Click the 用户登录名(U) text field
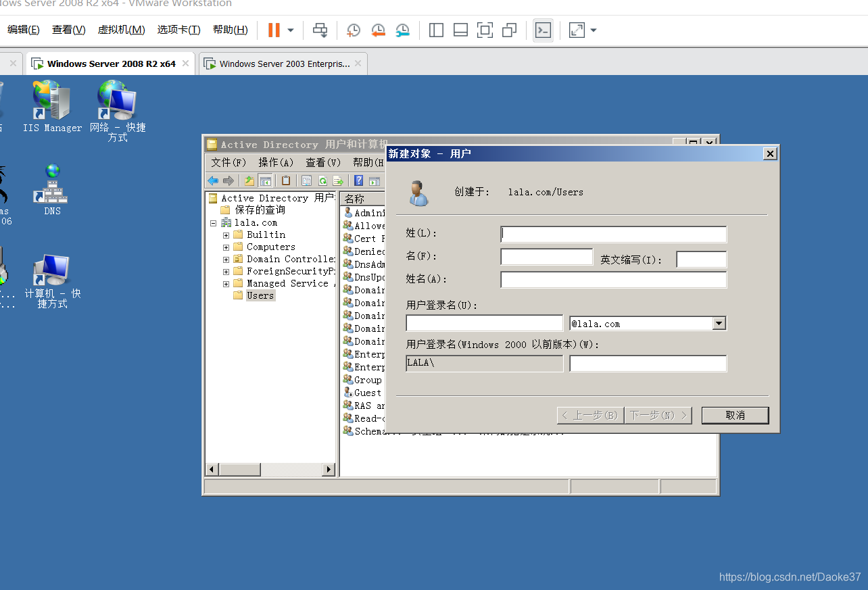This screenshot has height=590, width=868. pyautogui.click(x=485, y=323)
